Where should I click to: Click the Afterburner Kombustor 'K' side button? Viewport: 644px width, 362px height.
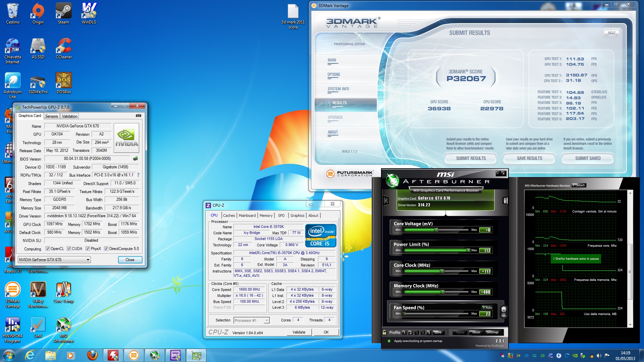[x=386, y=201]
